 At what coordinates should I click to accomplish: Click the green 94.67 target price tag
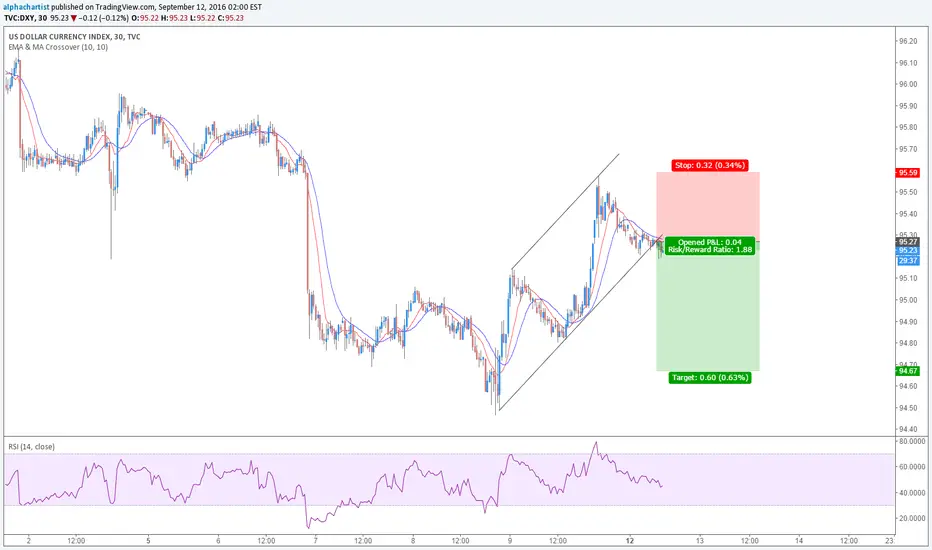click(x=908, y=371)
